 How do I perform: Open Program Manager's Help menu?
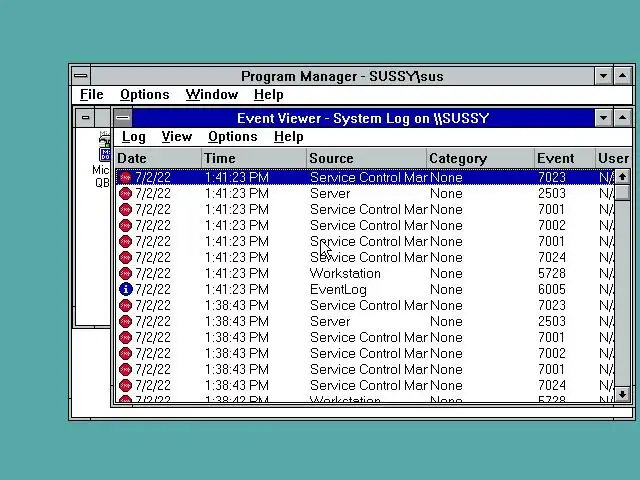[268, 95]
